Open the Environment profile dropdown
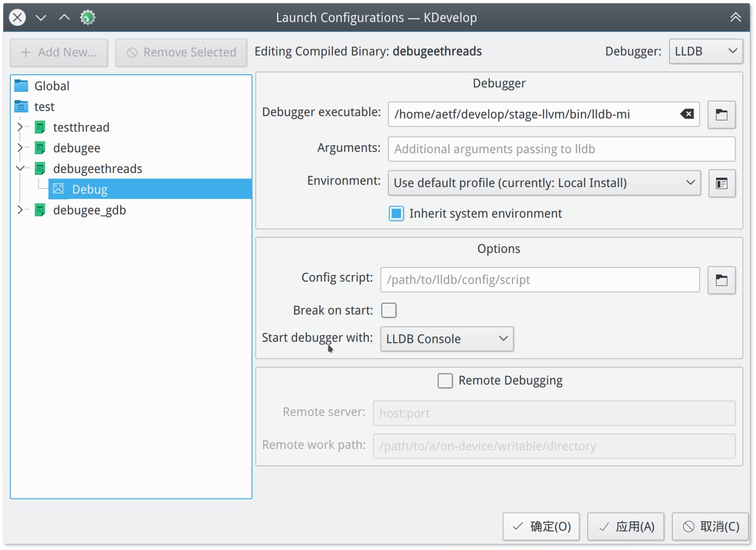 (543, 183)
